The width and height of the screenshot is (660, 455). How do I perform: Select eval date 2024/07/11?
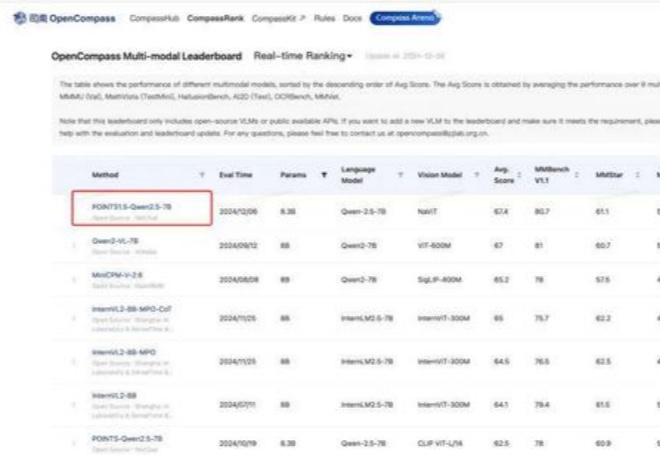pos(237,404)
